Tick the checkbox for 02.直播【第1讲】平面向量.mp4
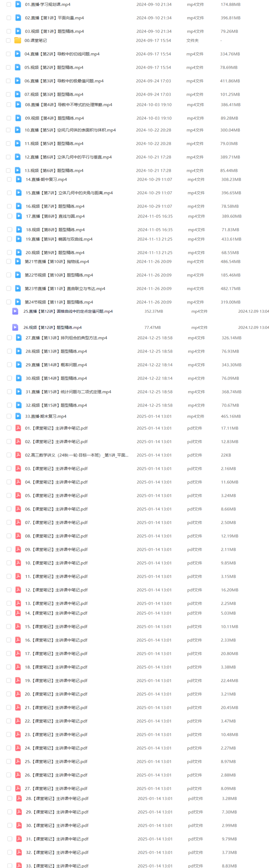This screenshot has width=269, height=868. (x=9, y=18)
